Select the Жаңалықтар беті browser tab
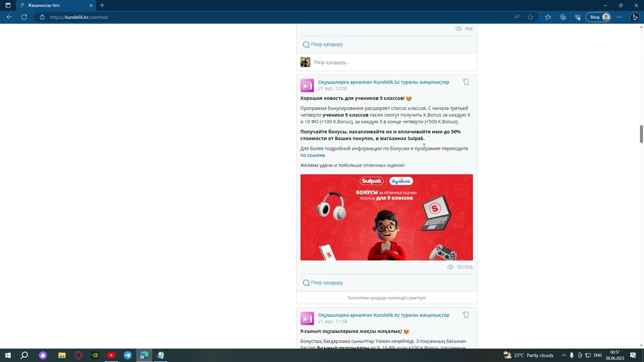The image size is (644, 362). (55, 5)
